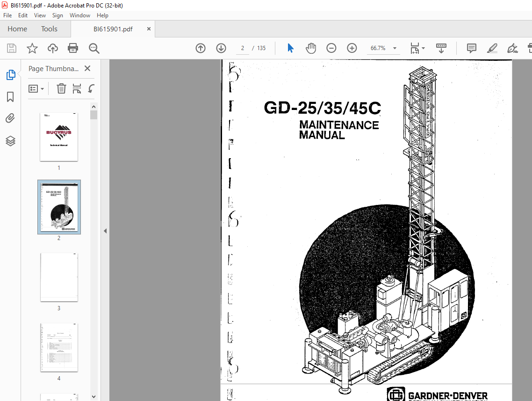The width and height of the screenshot is (532, 401).
Task: Click thumbnails scrollbar down arrow
Action: click(x=94, y=396)
